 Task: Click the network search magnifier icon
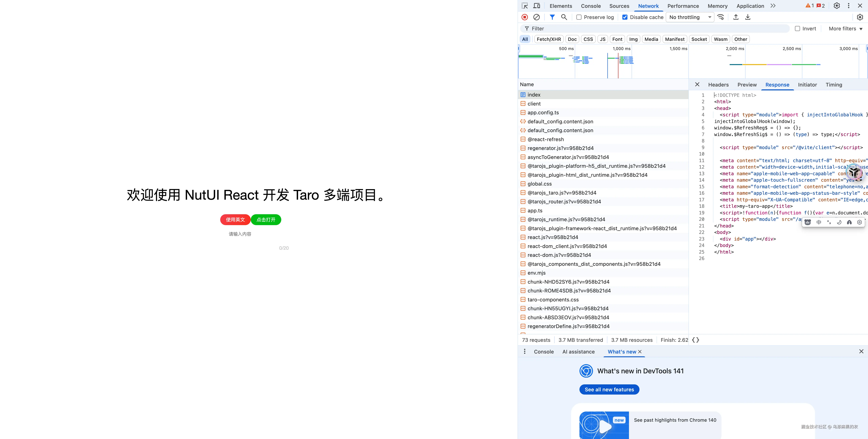click(x=564, y=17)
